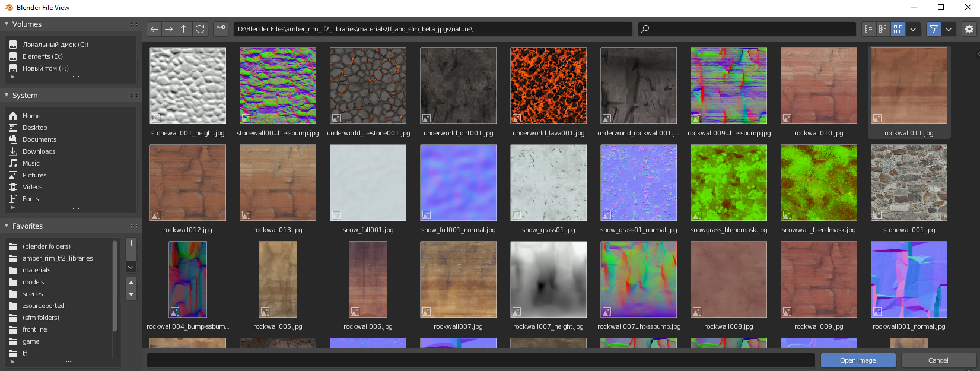This screenshot has height=371, width=980.
Task: Click the search field
Action: (x=747, y=29)
